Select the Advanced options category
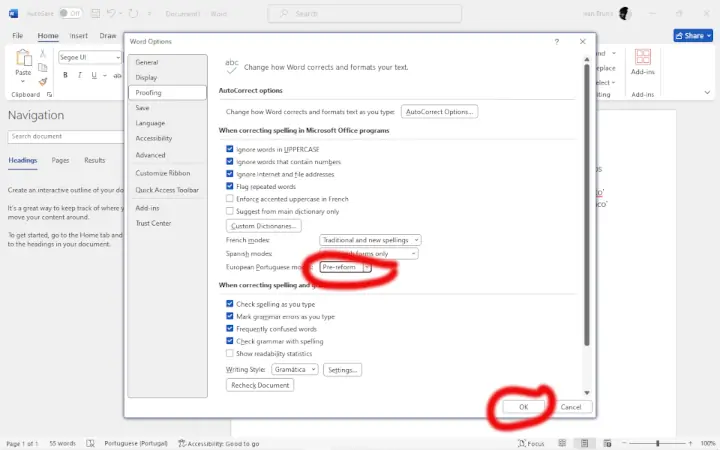 (x=168, y=155)
